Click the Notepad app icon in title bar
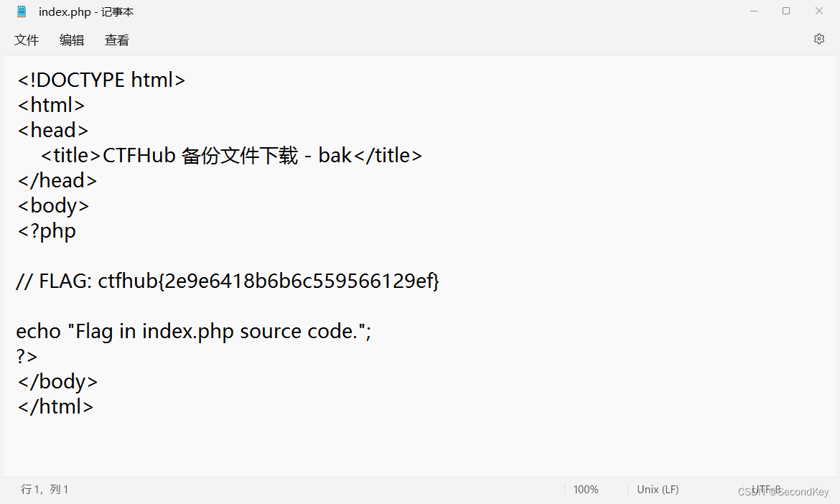The height and width of the screenshot is (504, 840). [21, 11]
